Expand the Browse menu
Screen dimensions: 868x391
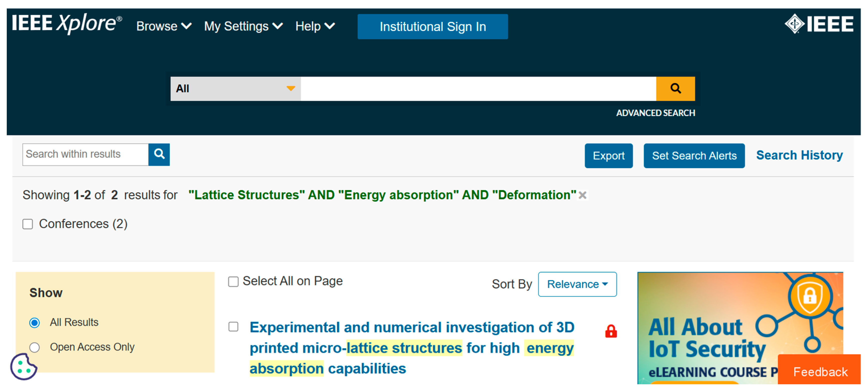164,26
